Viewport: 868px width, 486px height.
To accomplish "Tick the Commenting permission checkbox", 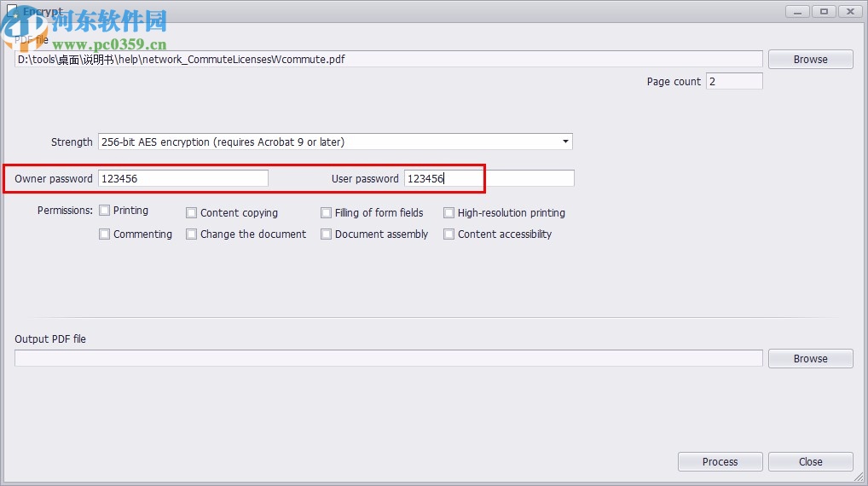I will [x=104, y=234].
